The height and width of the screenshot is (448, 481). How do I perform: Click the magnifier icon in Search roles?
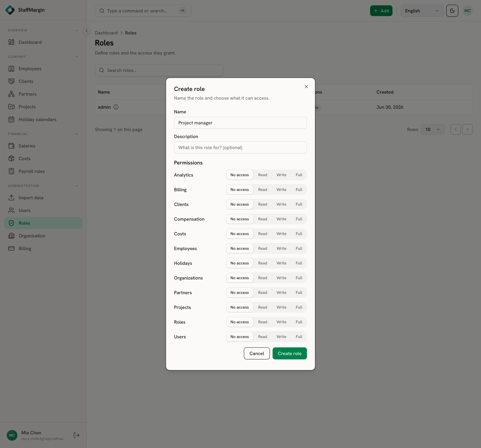pyautogui.click(x=102, y=70)
